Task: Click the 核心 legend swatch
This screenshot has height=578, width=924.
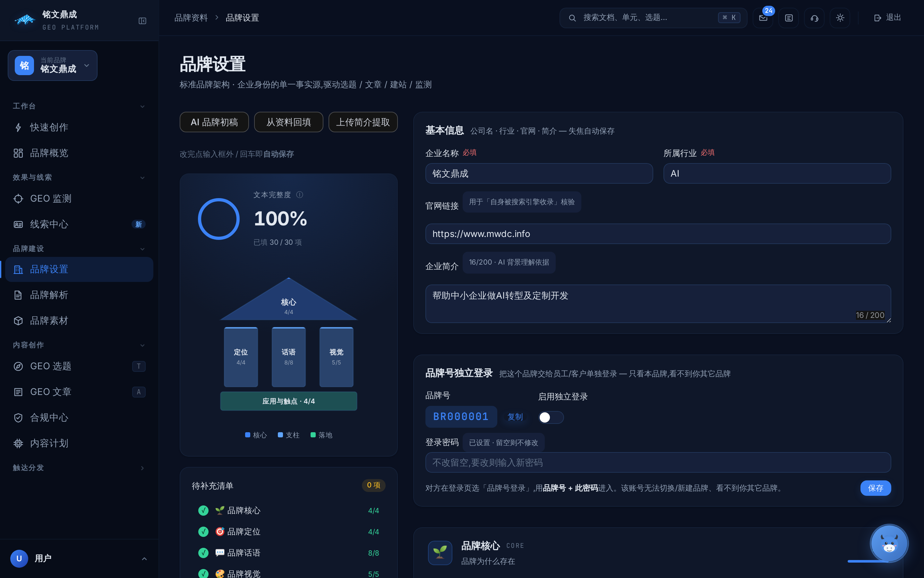Action: click(x=247, y=435)
